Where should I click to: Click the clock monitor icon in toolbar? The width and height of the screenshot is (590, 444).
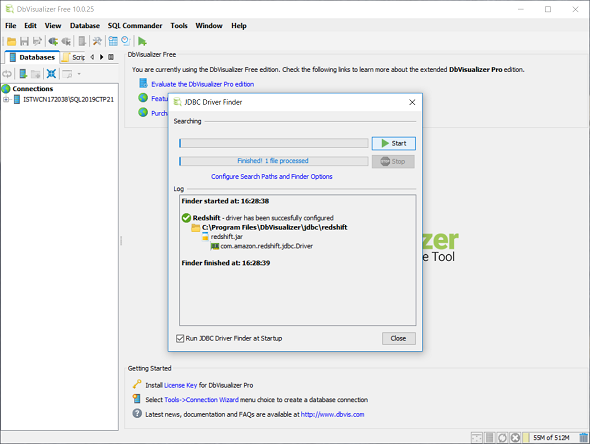[126, 41]
